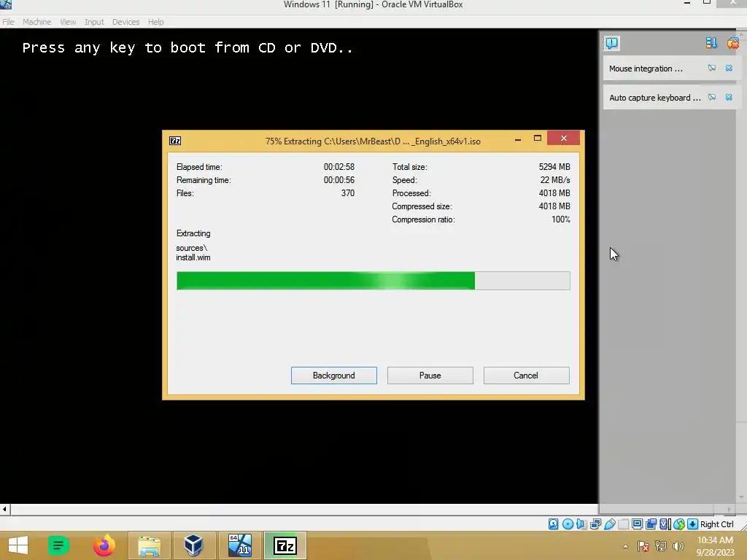Open the Machine menu
The width and height of the screenshot is (747, 560).
pos(36,22)
